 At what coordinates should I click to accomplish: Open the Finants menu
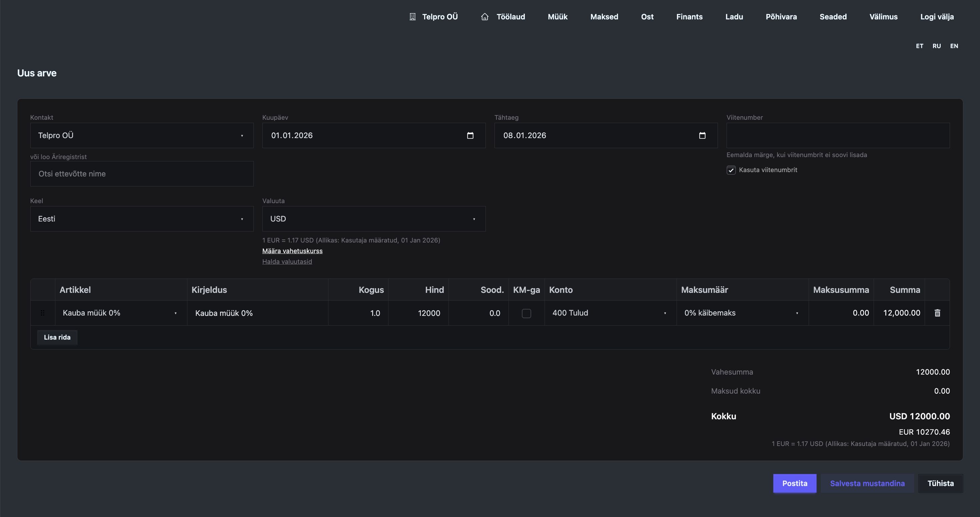coord(689,17)
